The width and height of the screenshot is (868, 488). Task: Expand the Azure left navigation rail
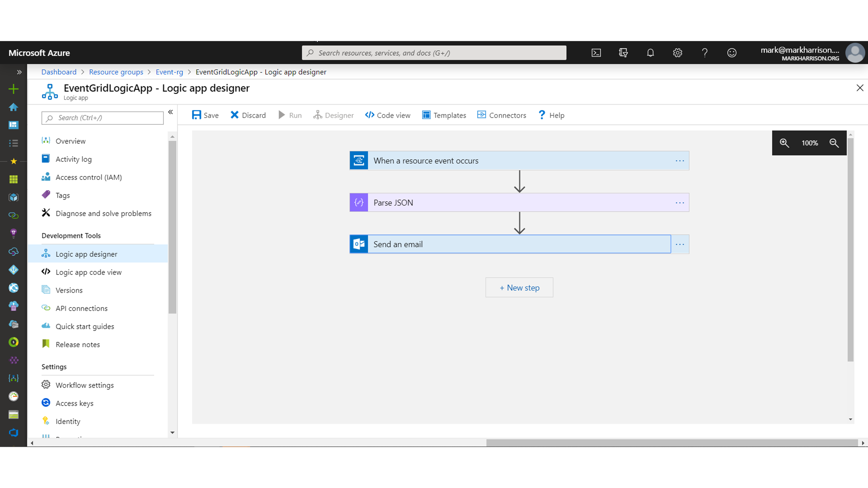pos(19,72)
